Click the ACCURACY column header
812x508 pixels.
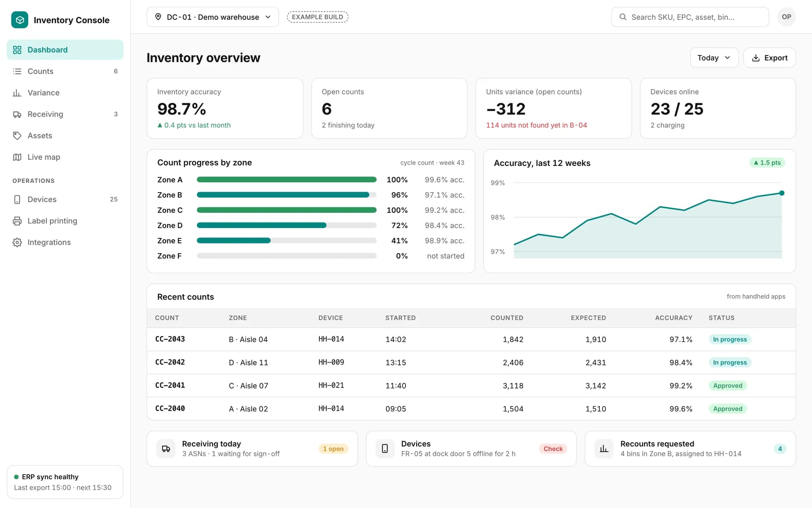pyautogui.click(x=673, y=318)
